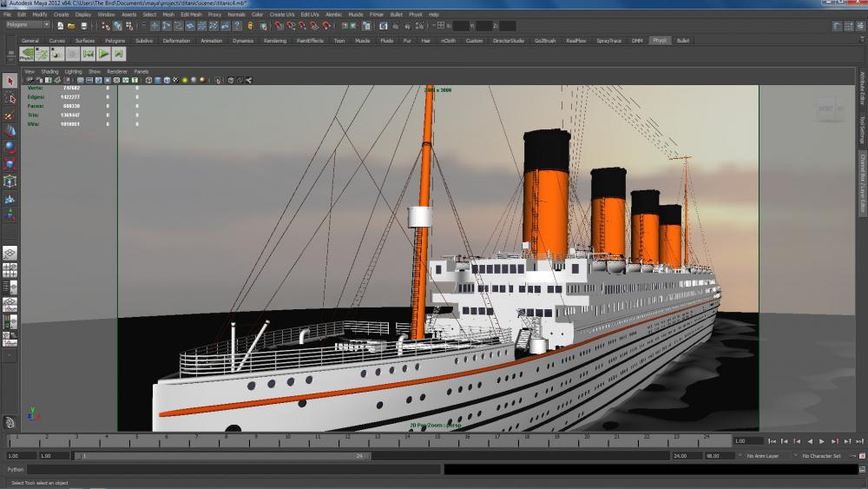868x489 pixels.
Task: Open the viewport Shading menu
Action: point(49,71)
